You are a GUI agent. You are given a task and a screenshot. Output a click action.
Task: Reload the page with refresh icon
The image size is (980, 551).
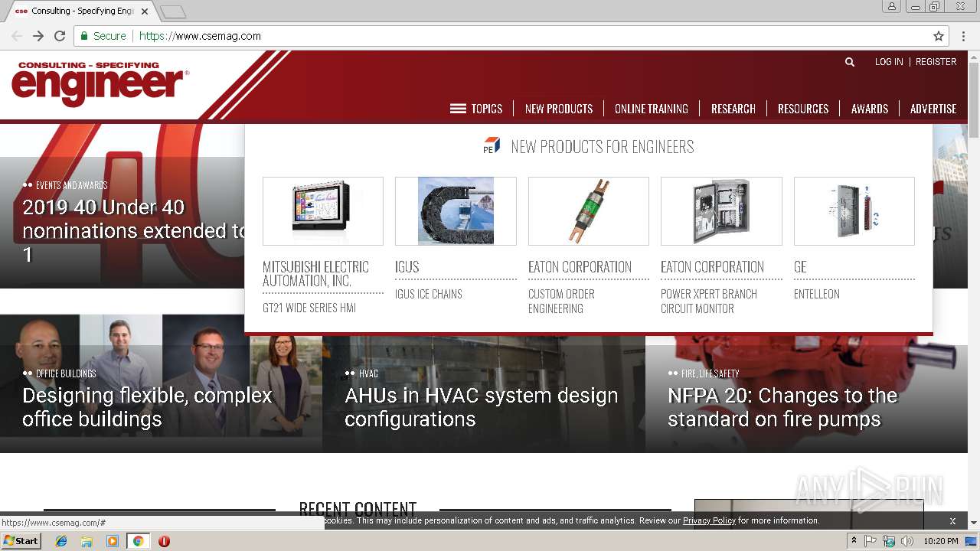coord(60,36)
